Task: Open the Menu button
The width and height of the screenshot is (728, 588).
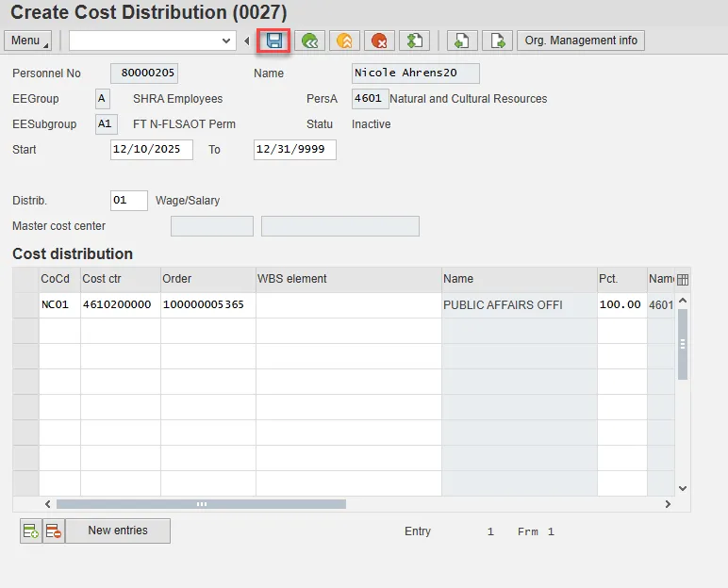Action: click(x=30, y=41)
